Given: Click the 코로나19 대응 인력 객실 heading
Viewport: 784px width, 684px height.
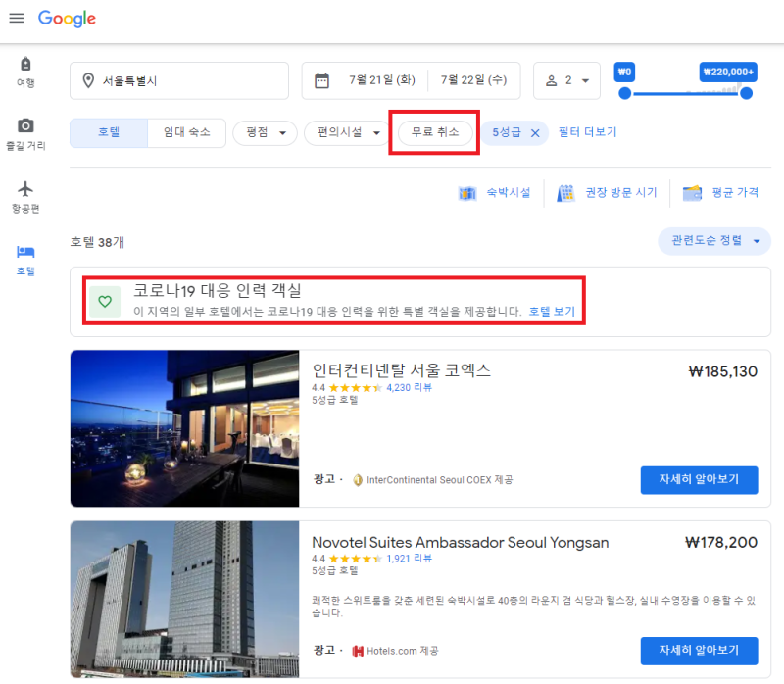Looking at the screenshot, I should point(218,290).
